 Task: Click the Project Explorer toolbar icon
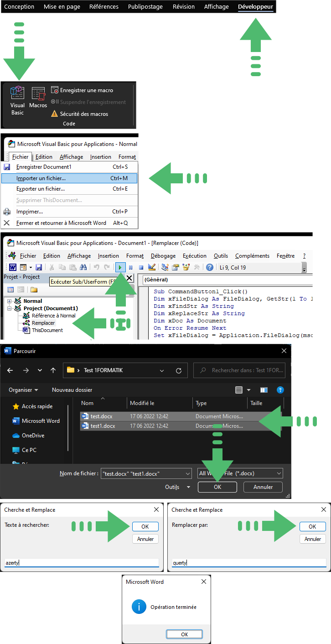(165, 267)
